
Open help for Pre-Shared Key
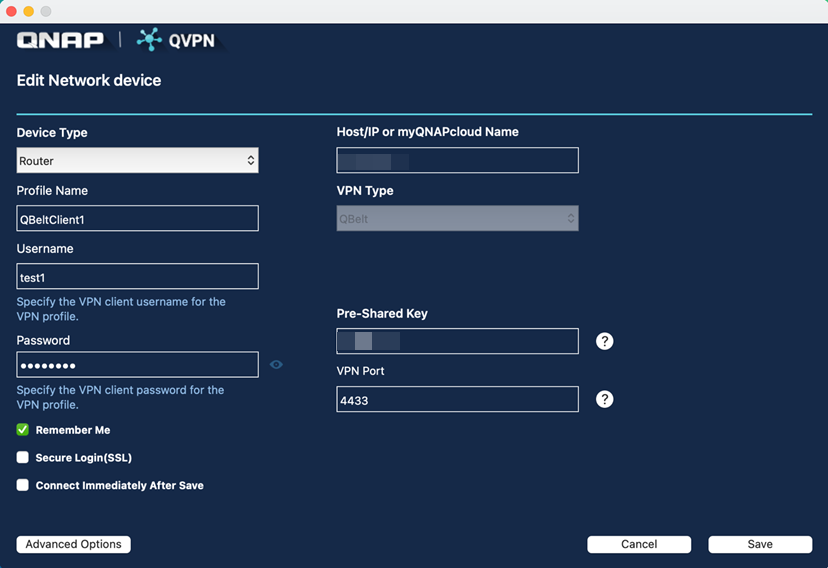604,341
